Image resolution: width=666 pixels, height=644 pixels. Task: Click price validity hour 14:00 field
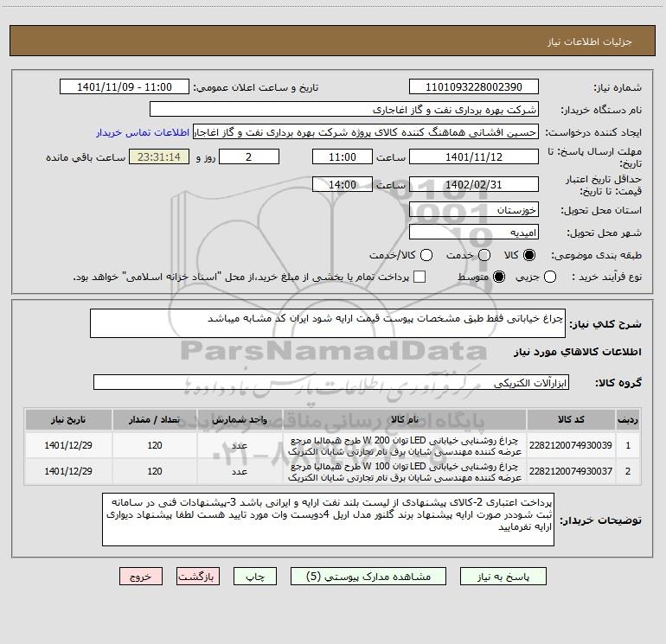[343, 184]
